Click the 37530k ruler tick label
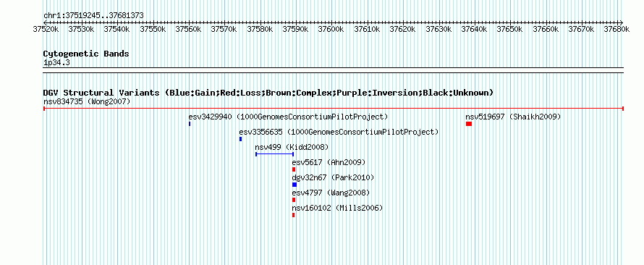This screenshot has width=644, height=265. [82, 29]
